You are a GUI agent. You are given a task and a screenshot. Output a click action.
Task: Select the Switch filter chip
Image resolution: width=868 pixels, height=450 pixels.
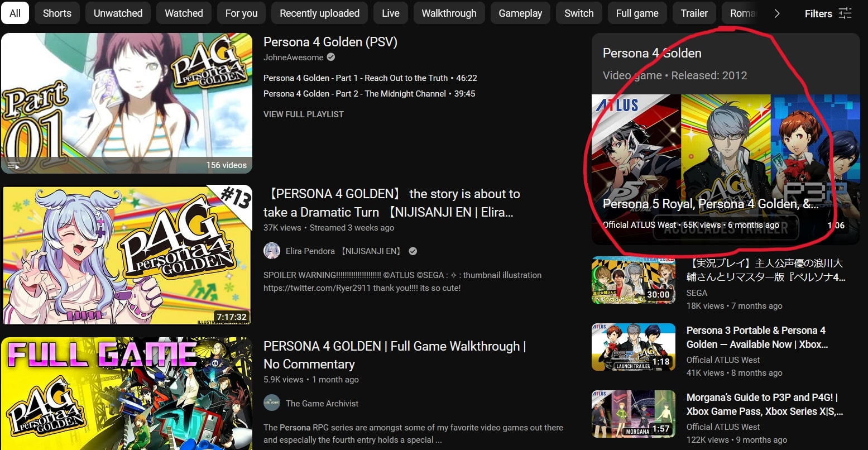(x=579, y=13)
